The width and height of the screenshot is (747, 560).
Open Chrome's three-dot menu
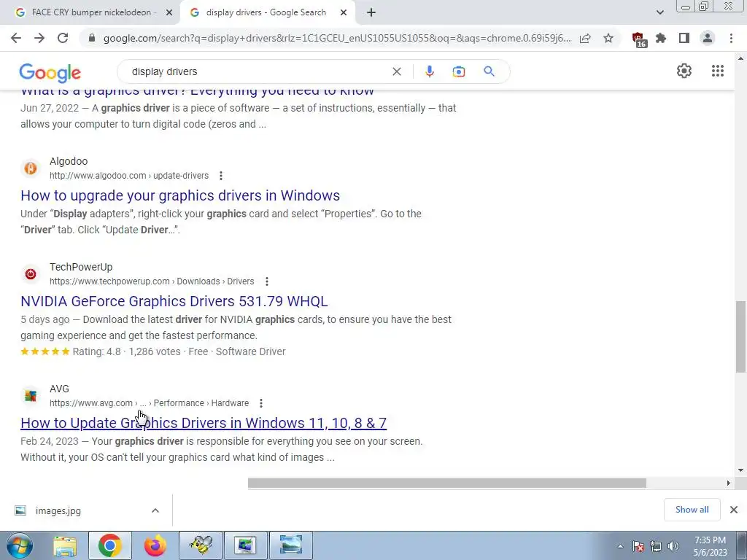731,38
